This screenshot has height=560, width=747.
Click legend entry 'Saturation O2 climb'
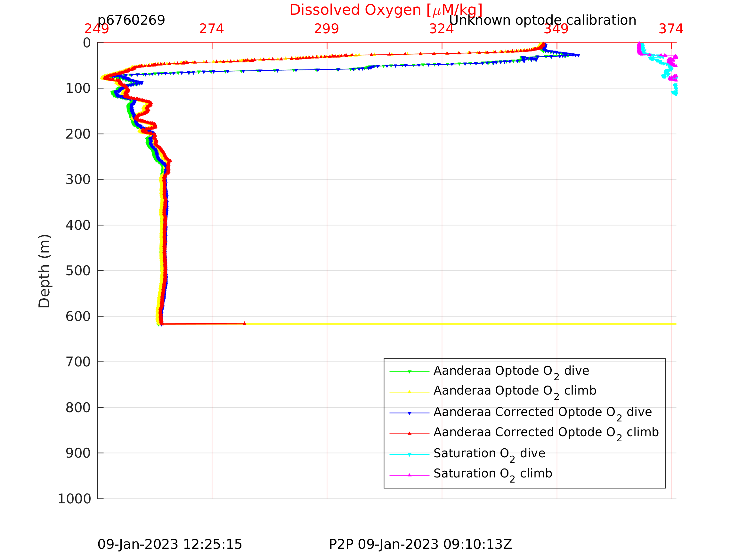[x=493, y=474]
